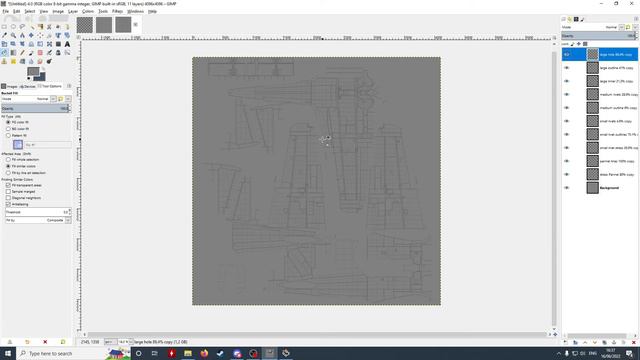640x360 pixels.
Task: Toggle the Antialiasing checkbox
Action: [8, 204]
